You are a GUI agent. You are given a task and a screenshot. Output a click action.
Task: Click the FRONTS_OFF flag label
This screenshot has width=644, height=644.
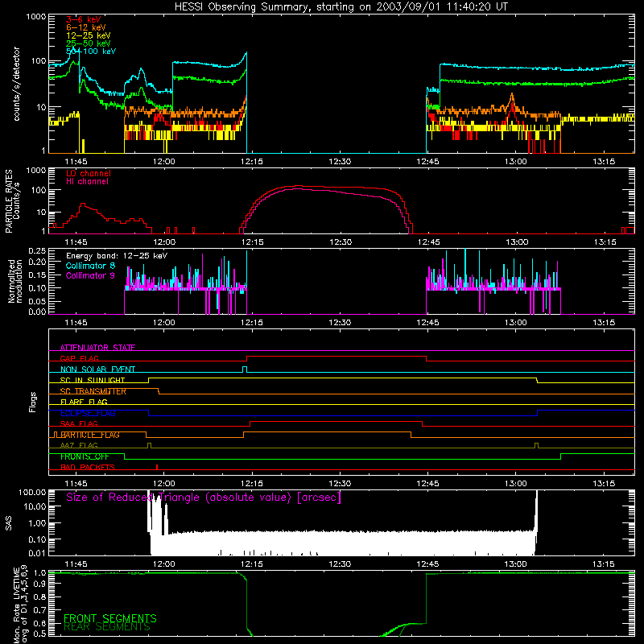85,456
